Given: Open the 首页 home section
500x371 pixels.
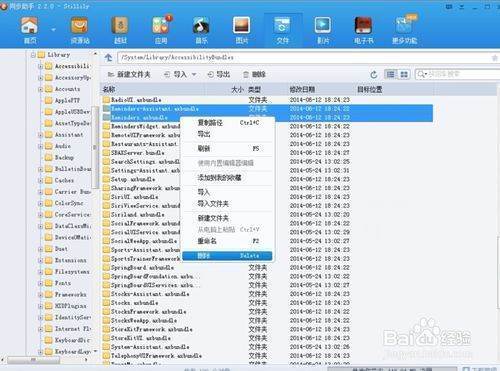Looking at the screenshot, I should tap(30, 31).
